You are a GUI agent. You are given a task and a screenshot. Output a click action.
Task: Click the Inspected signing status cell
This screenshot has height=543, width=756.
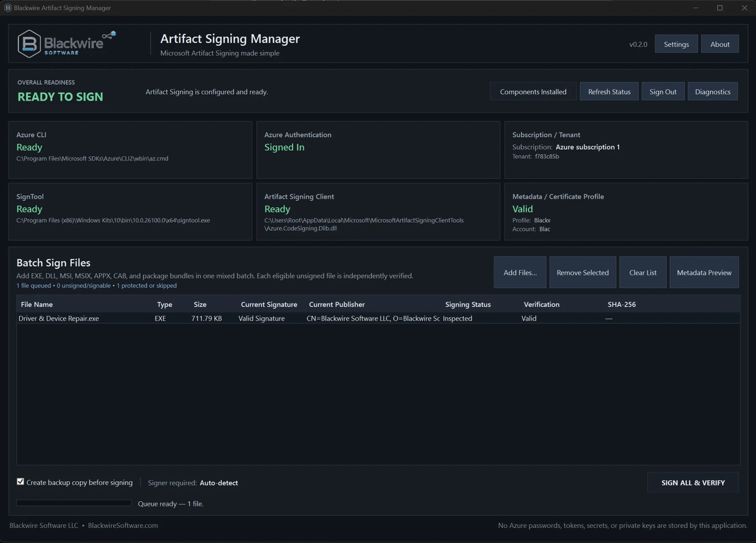(457, 318)
